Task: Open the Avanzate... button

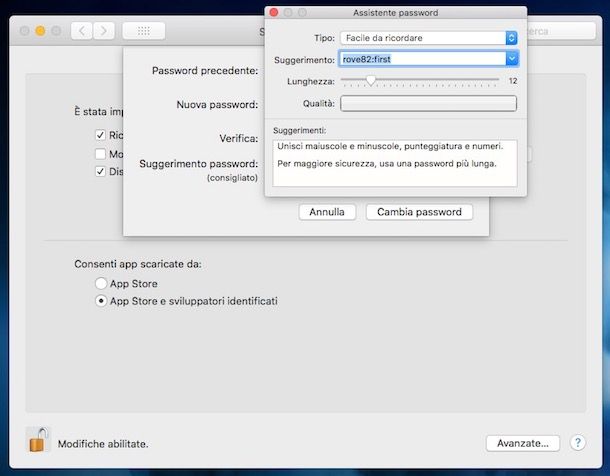Action: (523, 443)
